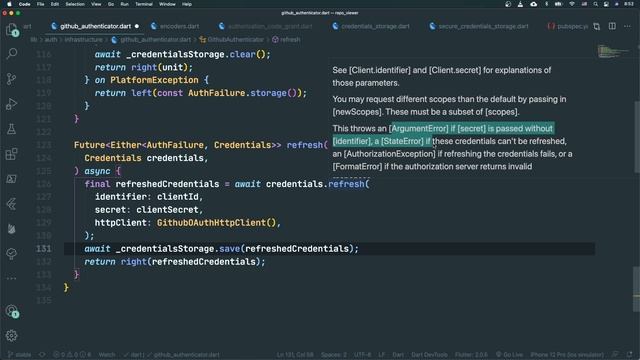Click 'infrastructure' in breadcrumb
Image resolution: width=640 pixels, height=360 pixels.
click(x=84, y=40)
